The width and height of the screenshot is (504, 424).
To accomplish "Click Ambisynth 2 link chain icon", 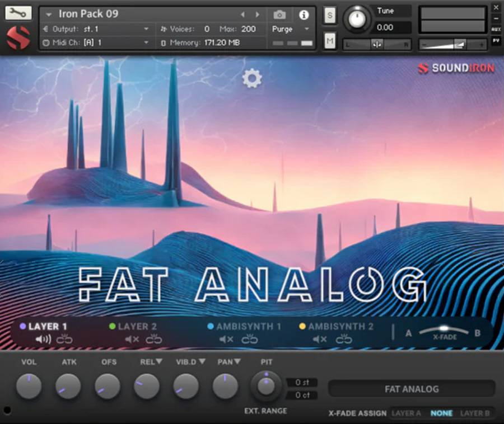I will tap(344, 339).
